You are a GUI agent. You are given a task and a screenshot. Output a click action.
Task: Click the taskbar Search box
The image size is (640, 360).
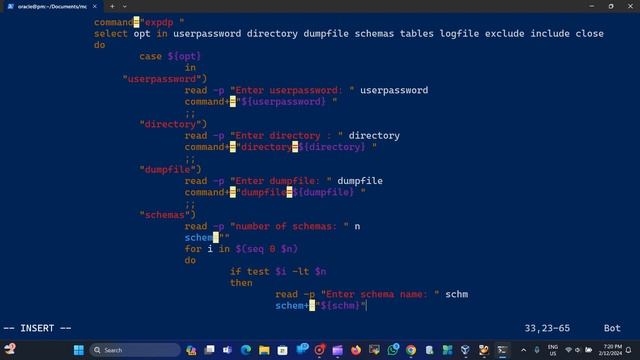(x=135, y=350)
